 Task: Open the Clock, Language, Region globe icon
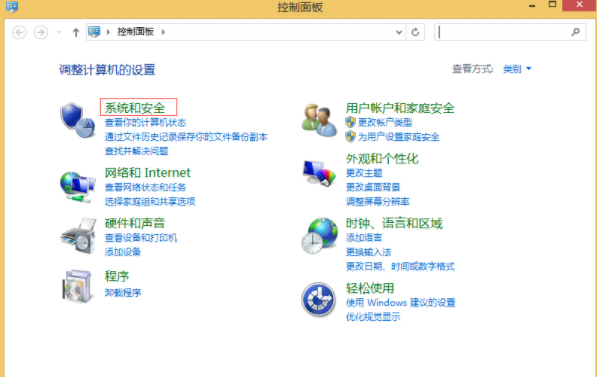point(319,236)
